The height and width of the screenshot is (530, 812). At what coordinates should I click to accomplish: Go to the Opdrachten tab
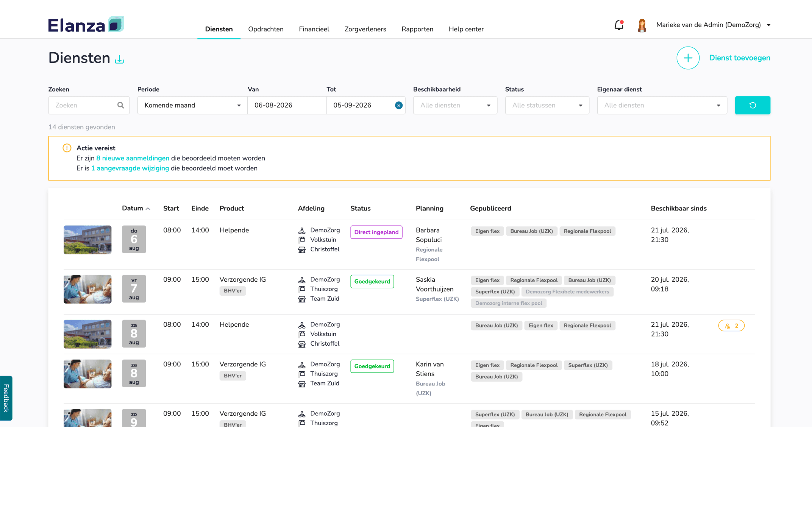click(x=266, y=29)
